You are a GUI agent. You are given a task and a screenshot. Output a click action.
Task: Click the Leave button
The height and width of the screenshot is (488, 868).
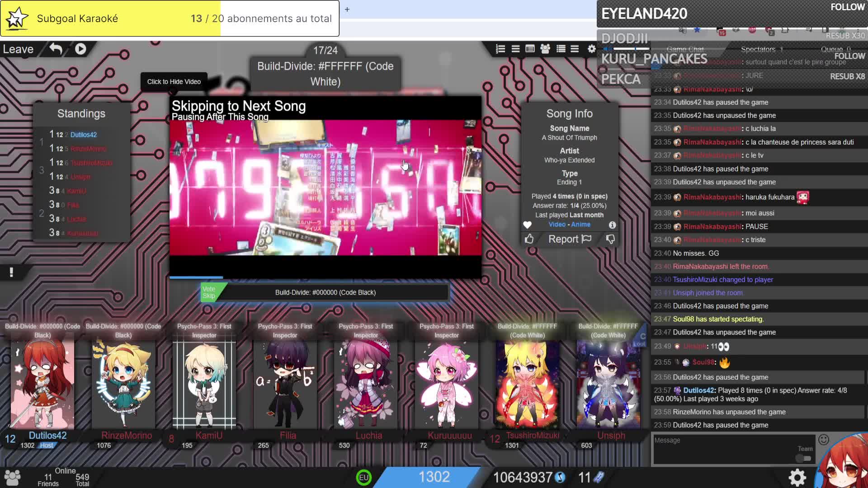[18, 49]
